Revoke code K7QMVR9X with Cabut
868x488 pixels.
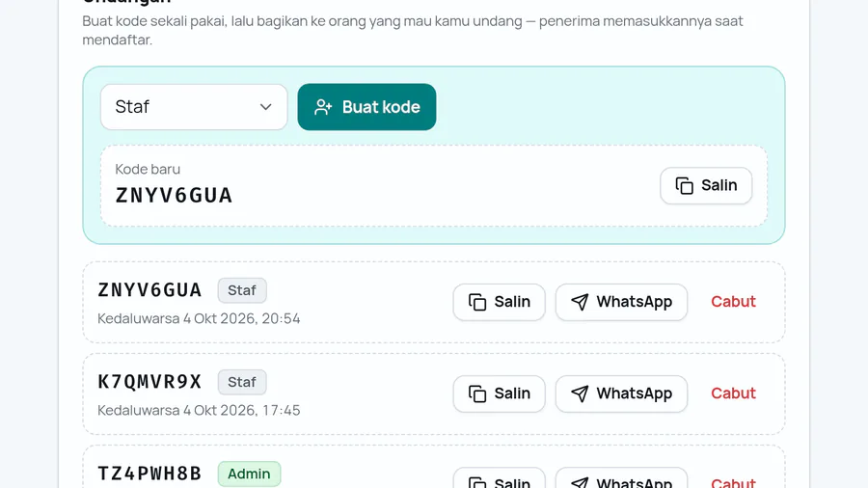[733, 393]
